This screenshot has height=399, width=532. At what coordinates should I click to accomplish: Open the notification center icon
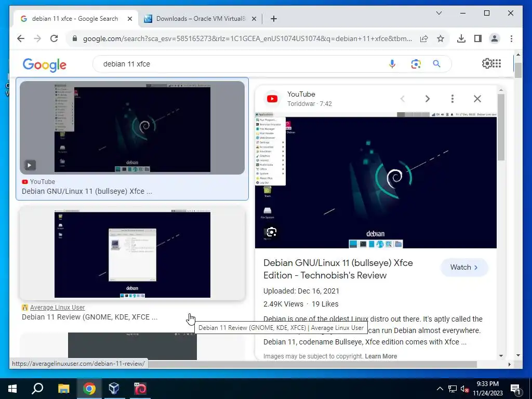tap(515, 389)
